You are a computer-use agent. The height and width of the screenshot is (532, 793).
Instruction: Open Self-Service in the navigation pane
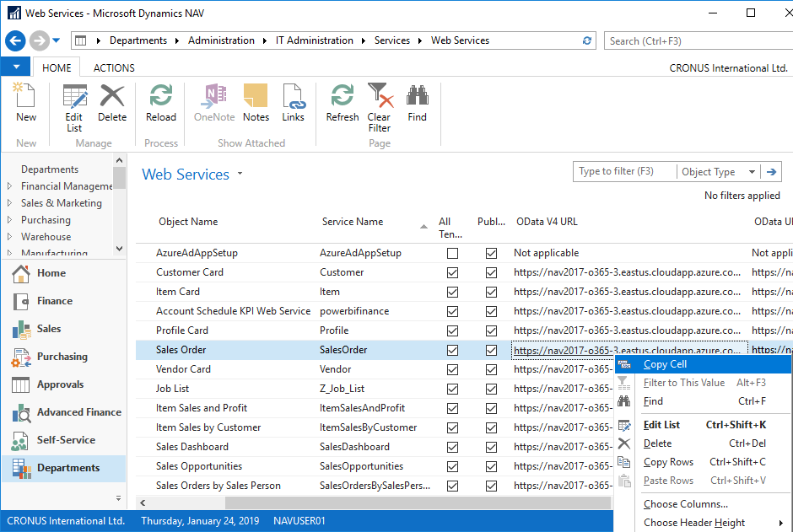pyautogui.click(x=64, y=440)
